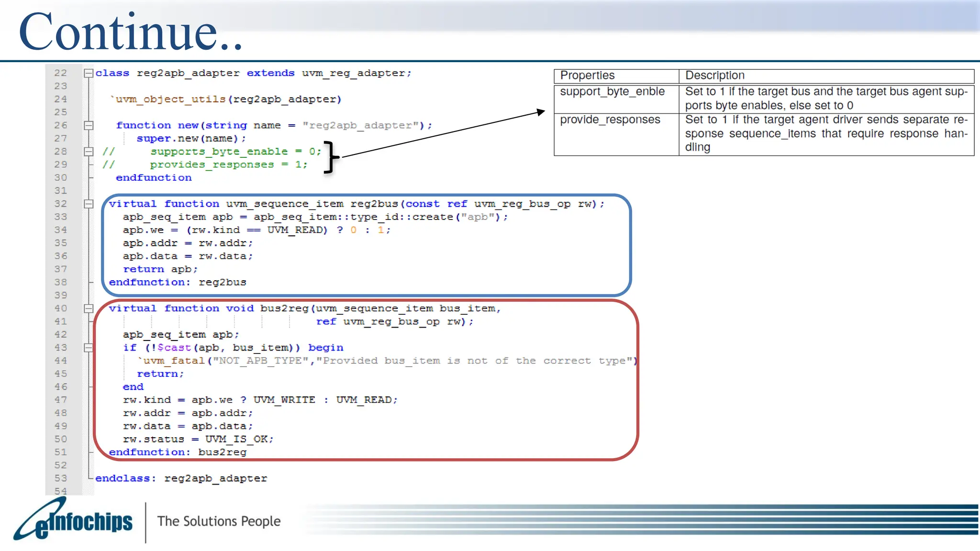The height and width of the screenshot is (551, 980).
Task: Click line number 53 in the gutter
Action: pos(61,478)
